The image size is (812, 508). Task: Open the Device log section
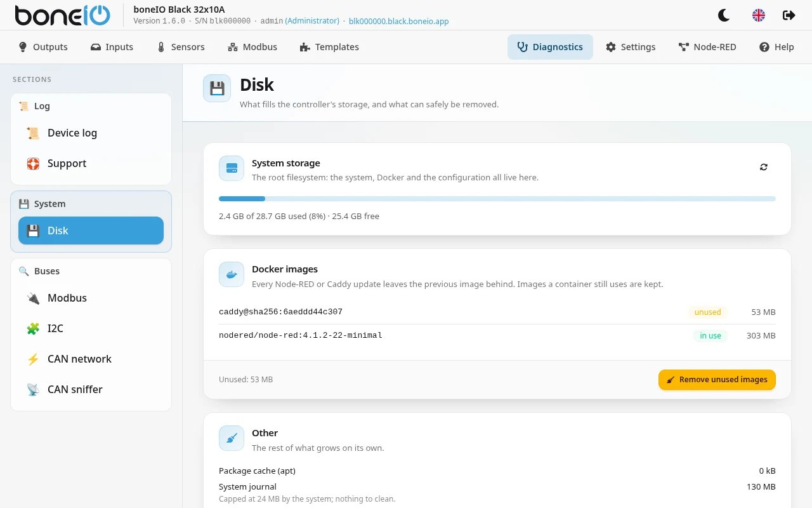91,133
